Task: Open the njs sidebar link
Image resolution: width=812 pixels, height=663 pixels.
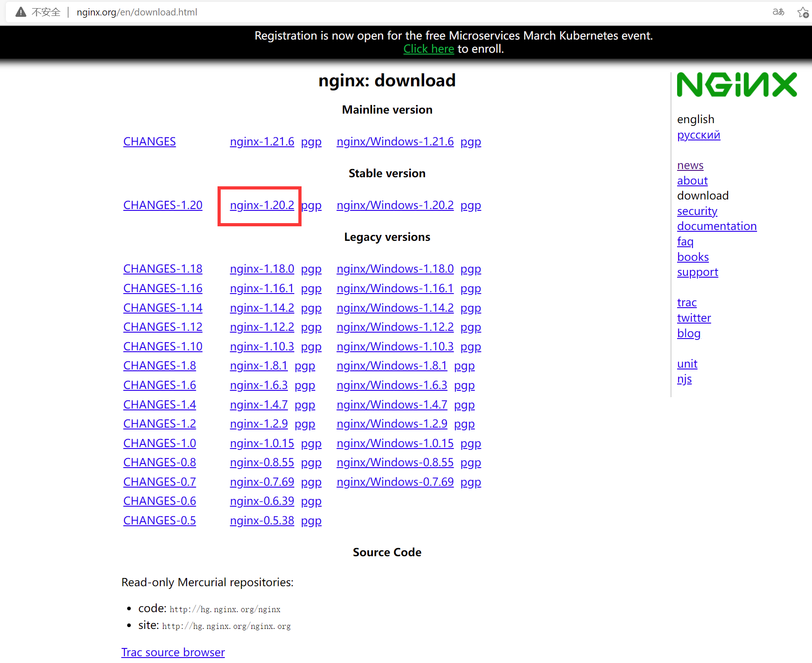Action: click(685, 379)
